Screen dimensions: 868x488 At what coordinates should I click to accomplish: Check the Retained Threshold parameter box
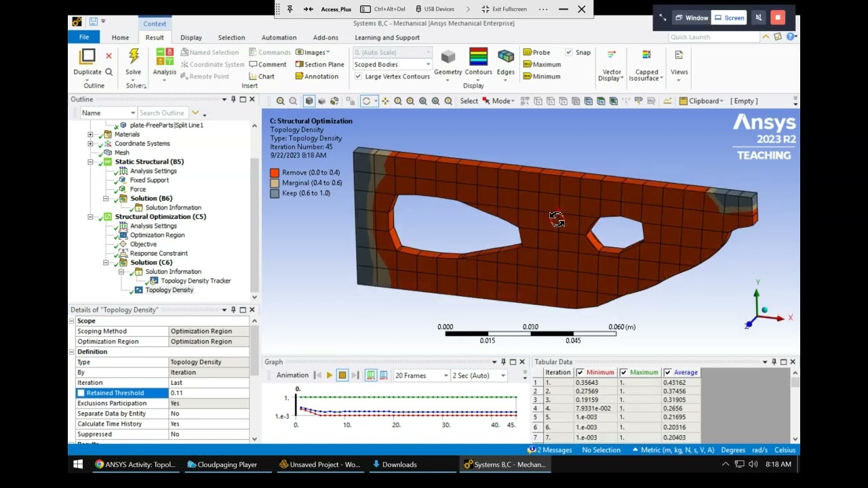(x=81, y=393)
